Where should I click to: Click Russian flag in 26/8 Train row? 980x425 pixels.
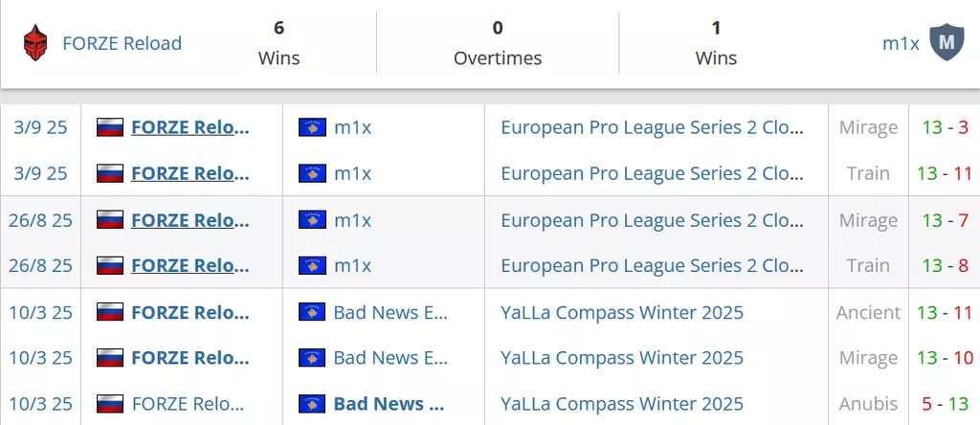click(110, 265)
